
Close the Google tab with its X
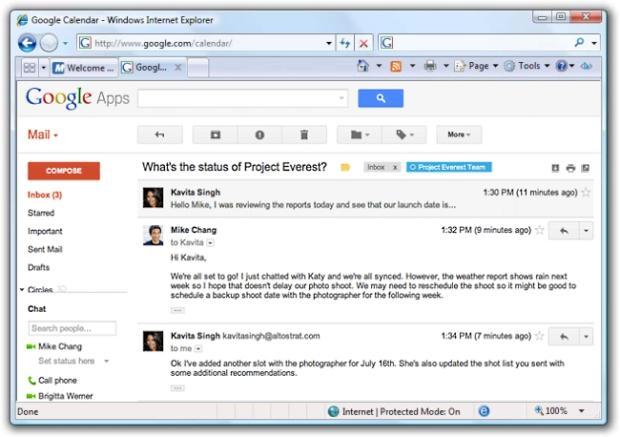click(x=178, y=68)
